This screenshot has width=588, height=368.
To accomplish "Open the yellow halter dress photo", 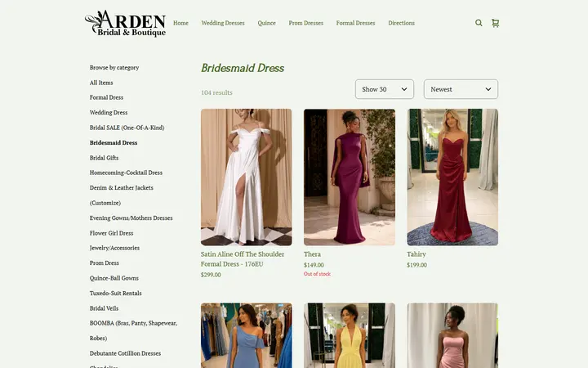I will tap(350, 335).
